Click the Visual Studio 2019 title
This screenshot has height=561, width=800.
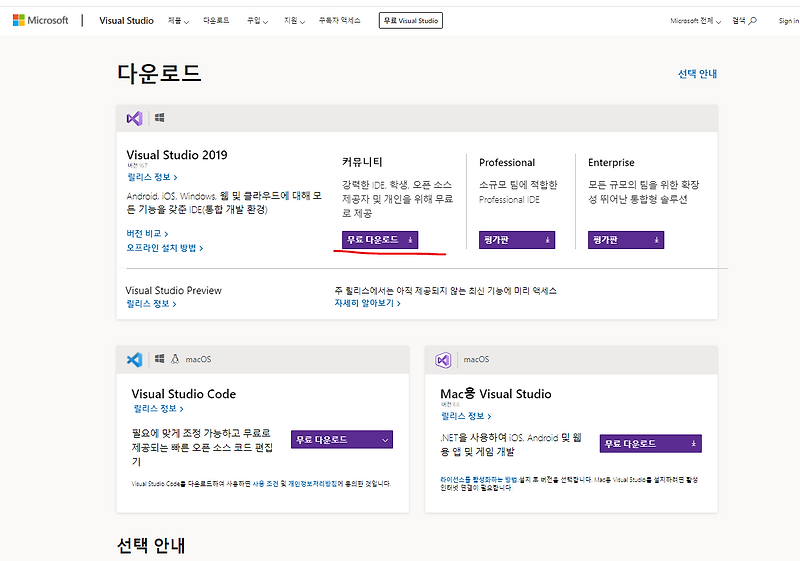(177, 155)
